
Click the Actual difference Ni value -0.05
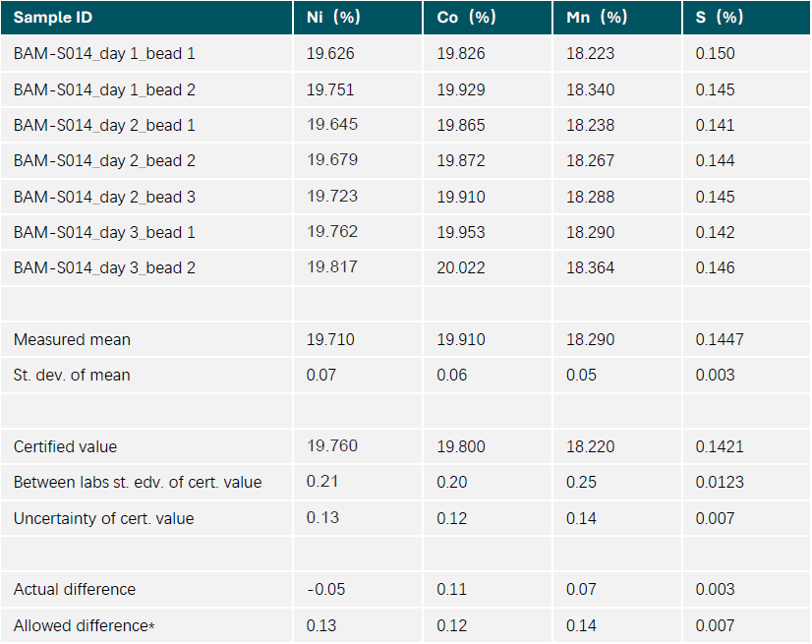(325, 589)
